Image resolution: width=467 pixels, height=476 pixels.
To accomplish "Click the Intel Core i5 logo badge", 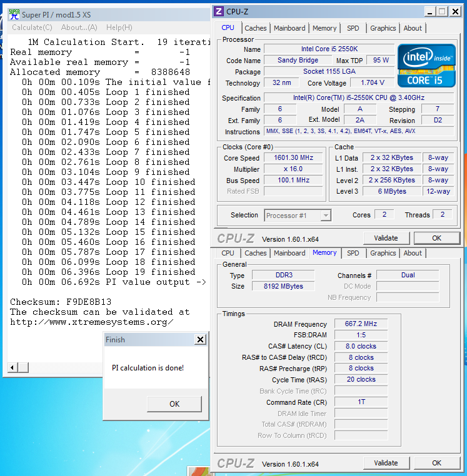I will click(x=426, y=66).
